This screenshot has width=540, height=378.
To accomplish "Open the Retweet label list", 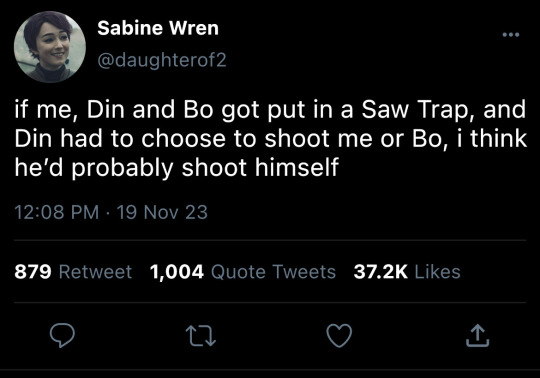I will pos(95,272).
